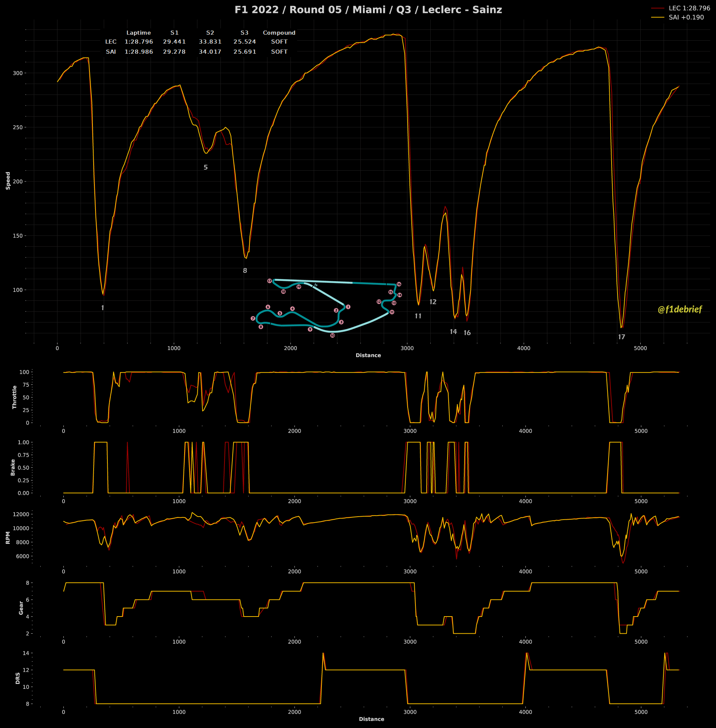Click the red LEC legend line swatch
This screenshot has width=716, height=728.
pos(658,8)
